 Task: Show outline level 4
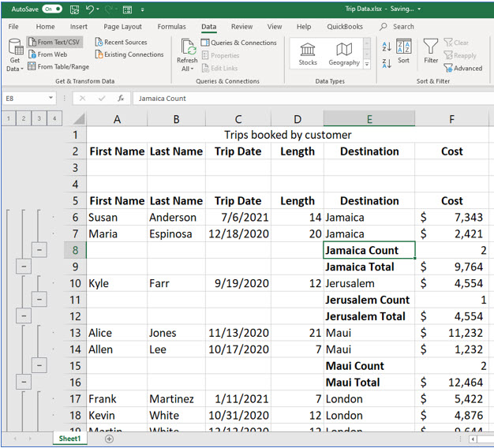point(54,118)
